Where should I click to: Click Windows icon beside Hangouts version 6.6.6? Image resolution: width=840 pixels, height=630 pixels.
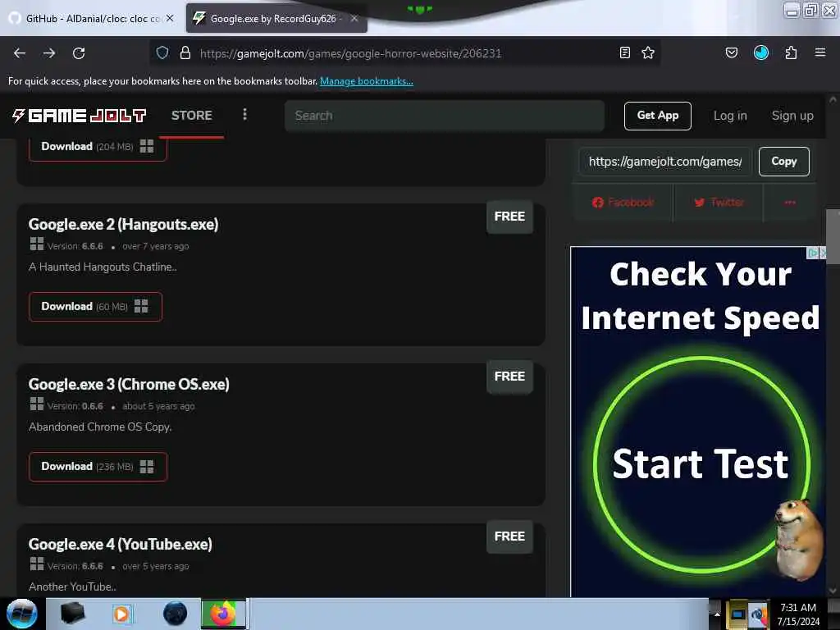click(37, 244)
